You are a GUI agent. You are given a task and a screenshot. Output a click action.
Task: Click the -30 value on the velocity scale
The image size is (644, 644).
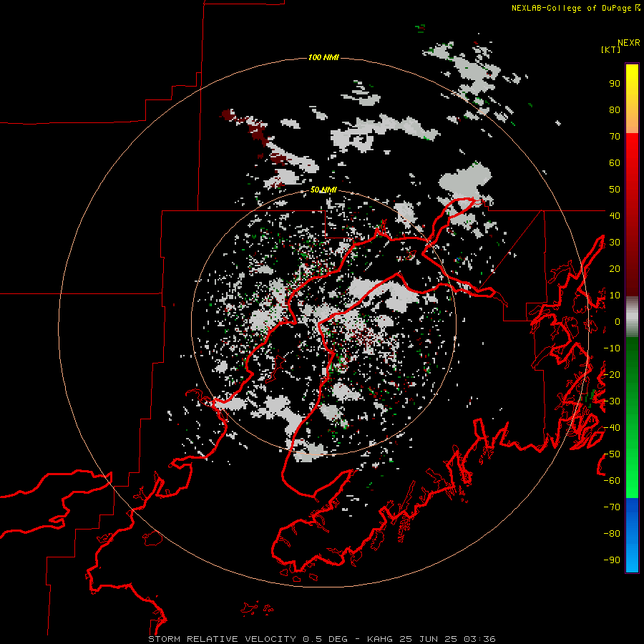612,401
